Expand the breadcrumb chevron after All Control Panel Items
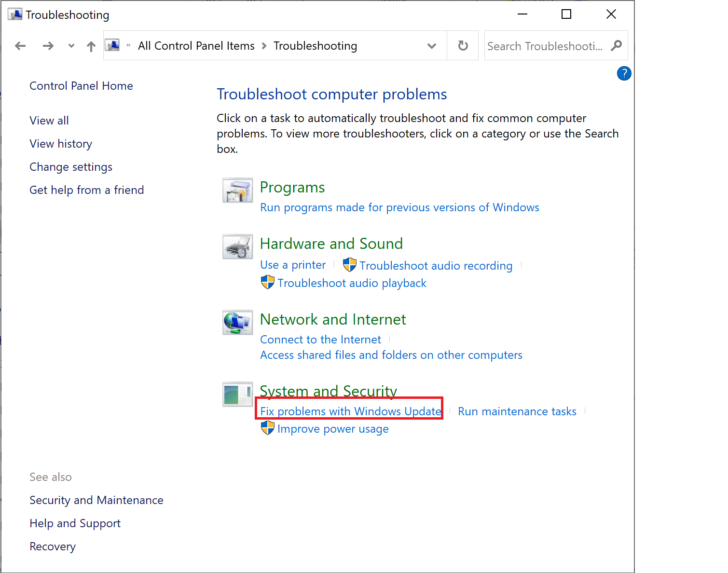728x573 pixels. pos(263,45)
